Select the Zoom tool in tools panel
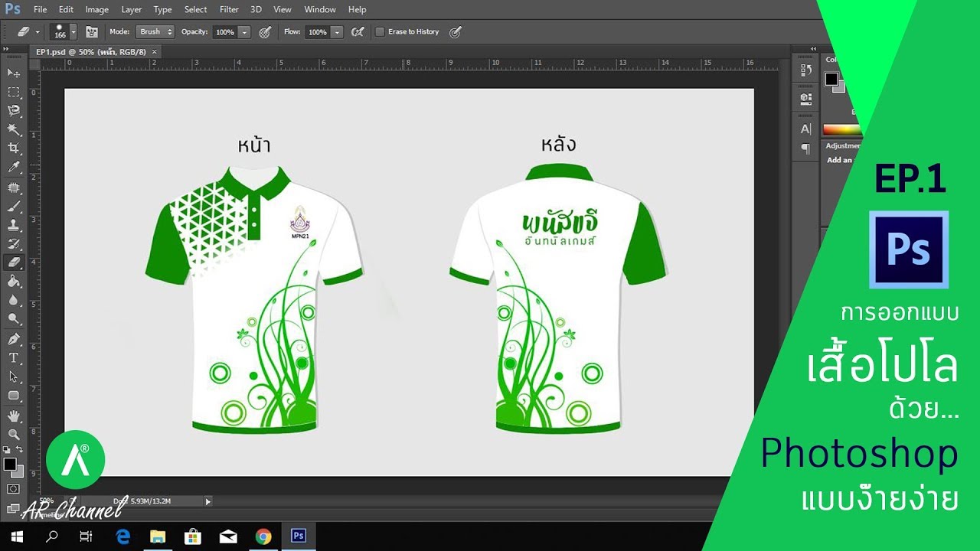The height and width of the screenshot is (551, 980). click(x=14, y=435)
